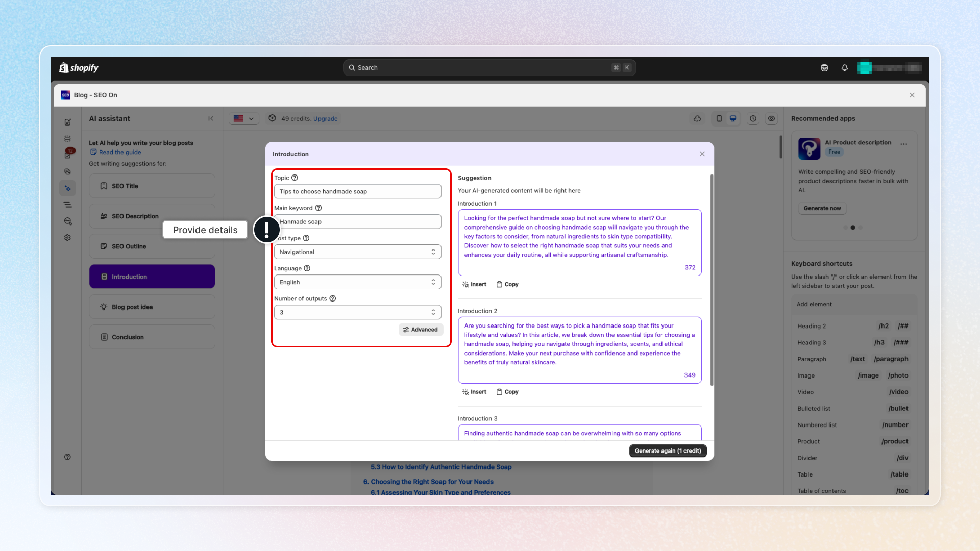Switch to desktop view icon
Image resolution: width=980 pixels, height=551 pixels.
[733, 119]
